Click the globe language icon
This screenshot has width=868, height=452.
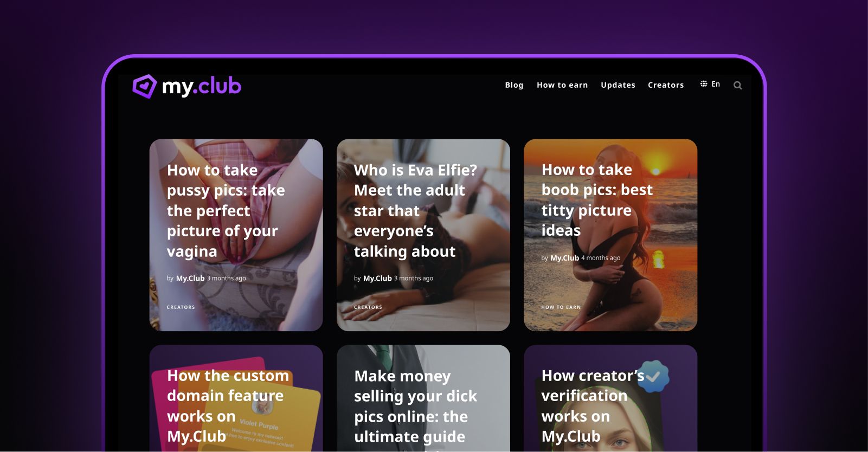coord(704,83)
